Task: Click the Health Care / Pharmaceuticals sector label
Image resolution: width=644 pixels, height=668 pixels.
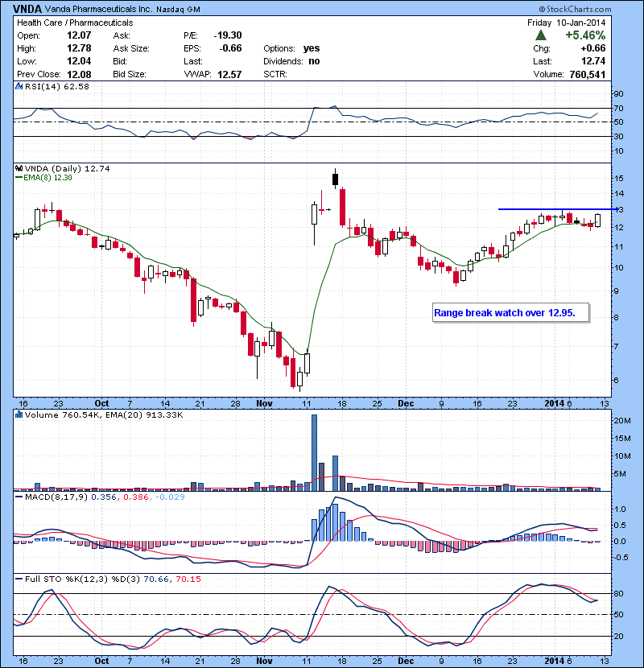Action: [x=75, y=23]
